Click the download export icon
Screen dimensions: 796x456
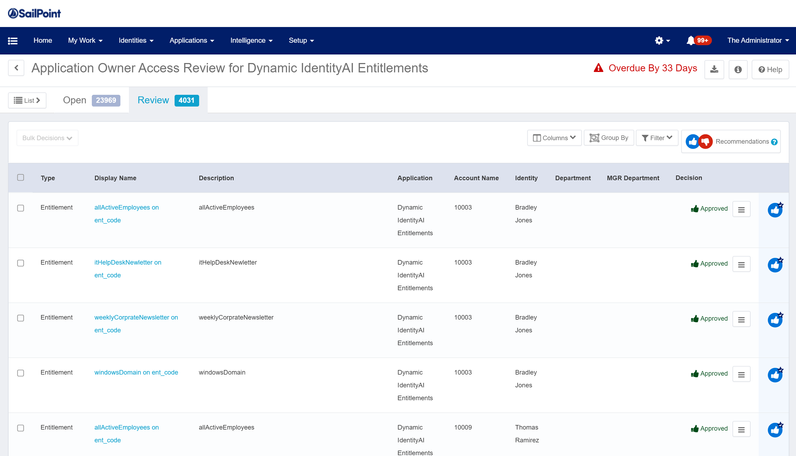[714, 69]
